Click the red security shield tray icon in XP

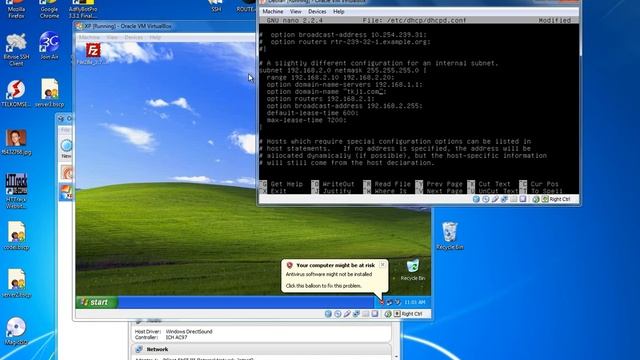[x=382, y=302]
